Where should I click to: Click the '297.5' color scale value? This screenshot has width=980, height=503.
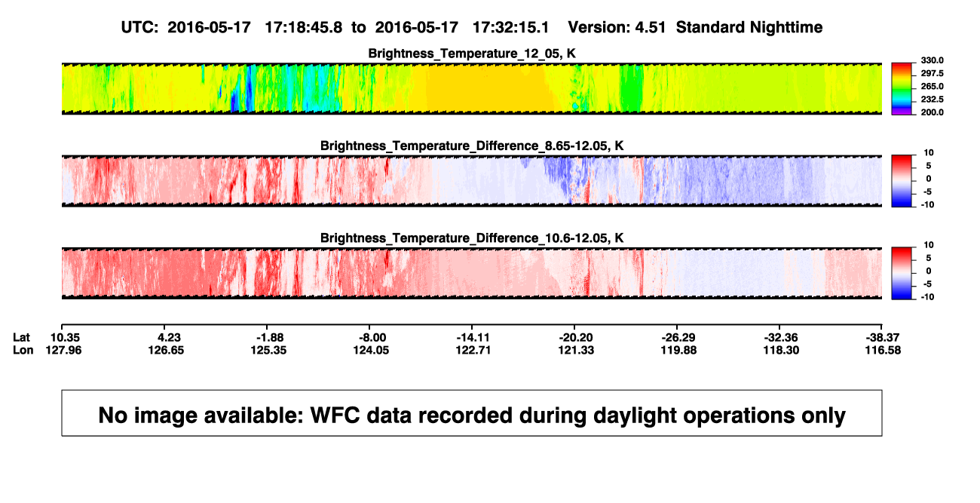(x=933, y=73)
